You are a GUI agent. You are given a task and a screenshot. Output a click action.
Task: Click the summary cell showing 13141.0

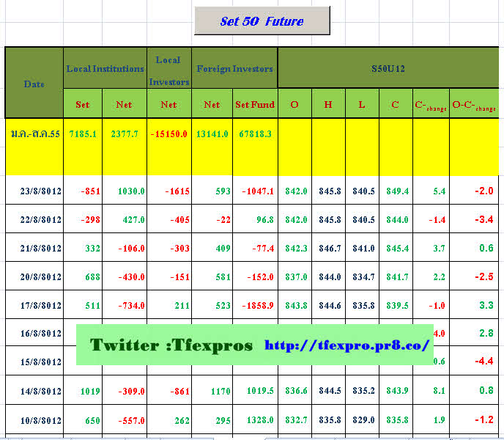tap(212, 134)
